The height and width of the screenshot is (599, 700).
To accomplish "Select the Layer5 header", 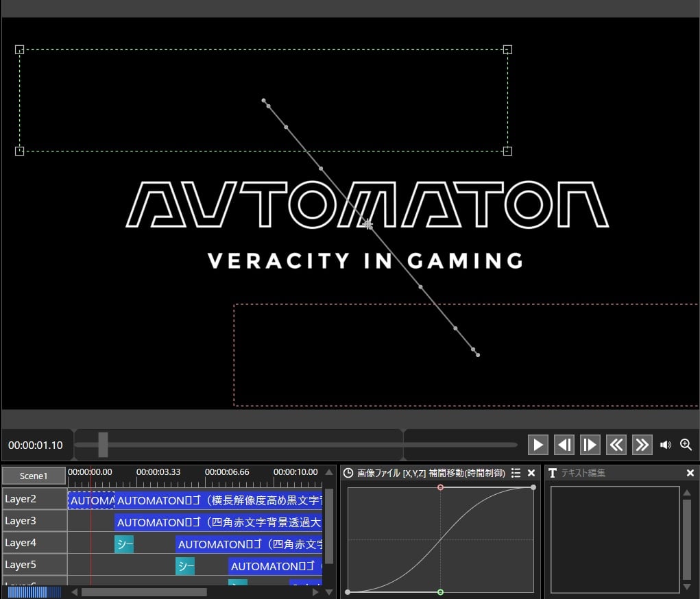I will pos(34,564).
